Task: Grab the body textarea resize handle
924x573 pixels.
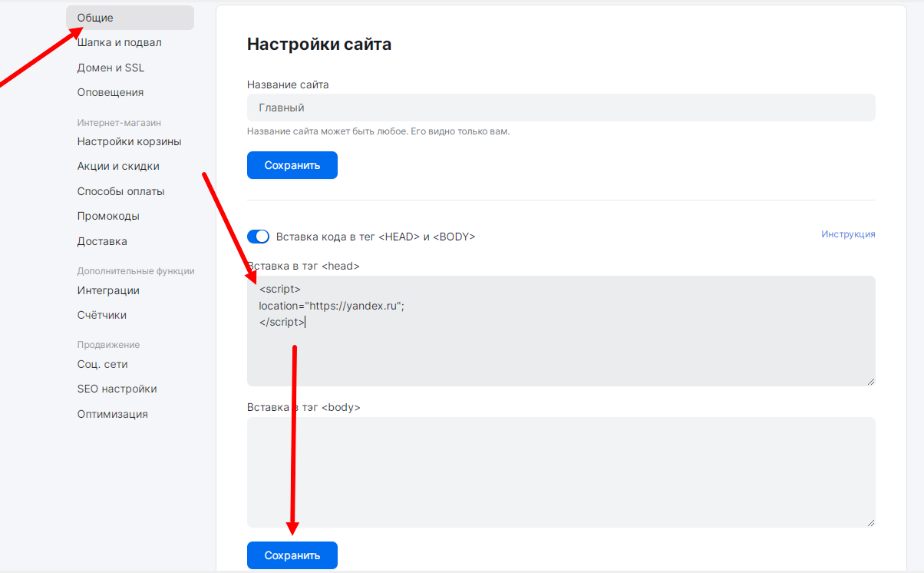Action: point(870,522)
